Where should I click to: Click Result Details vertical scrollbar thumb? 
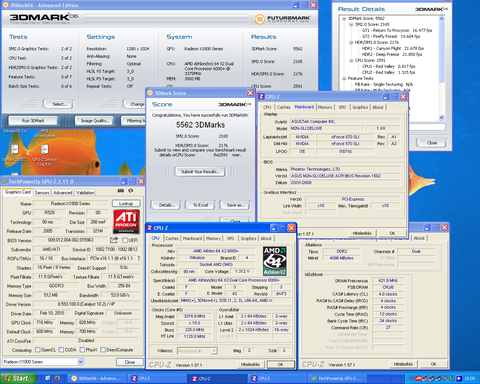[x=442, y=52]
